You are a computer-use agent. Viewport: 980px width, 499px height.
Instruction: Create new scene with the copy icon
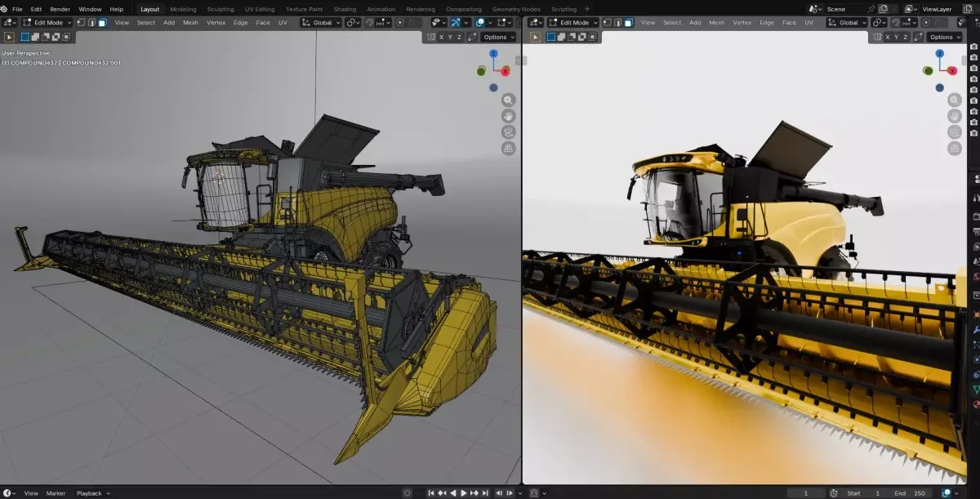[883, 9]
